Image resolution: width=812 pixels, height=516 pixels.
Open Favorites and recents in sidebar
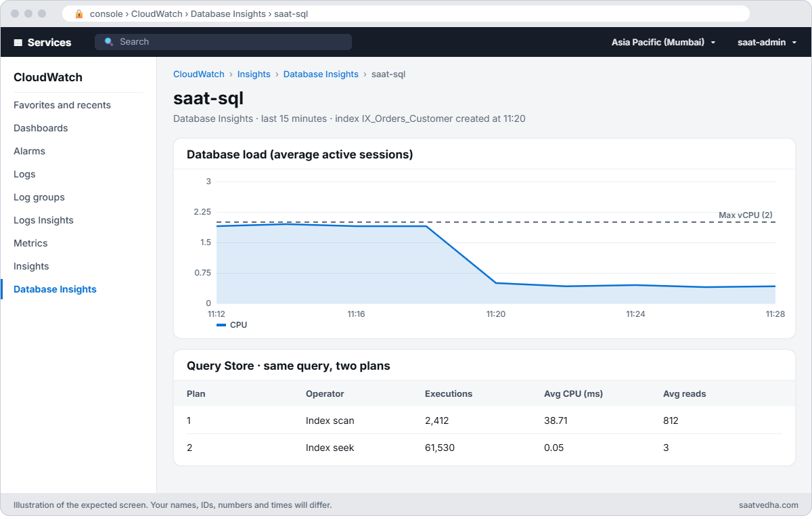click(62, 105)
